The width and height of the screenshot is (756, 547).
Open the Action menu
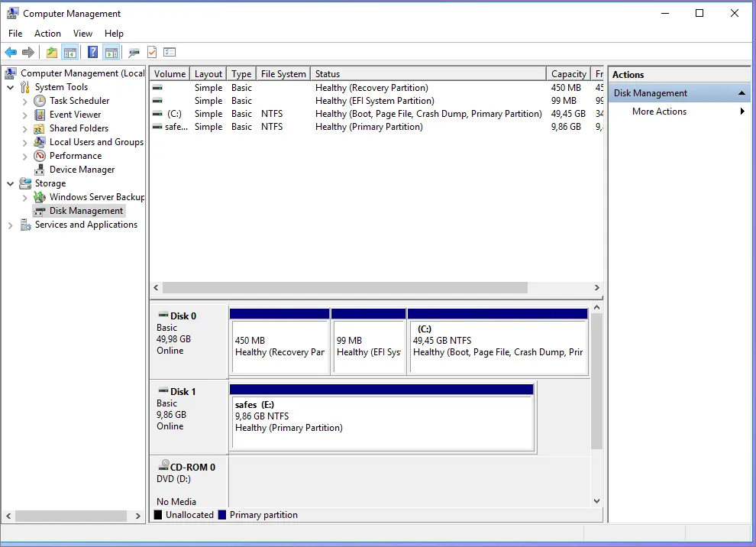tap(47, 34)
